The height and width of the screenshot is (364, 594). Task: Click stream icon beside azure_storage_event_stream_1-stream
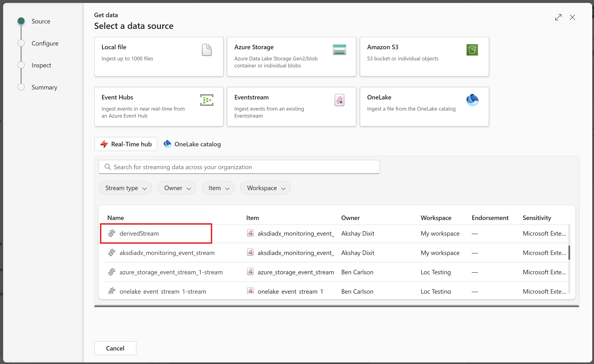tap(112, 272)
